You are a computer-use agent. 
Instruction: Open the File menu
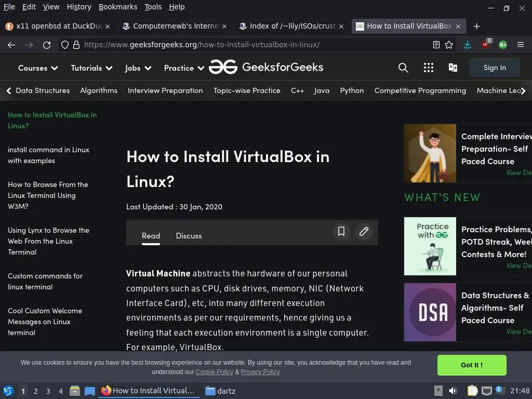coord(9,7)
